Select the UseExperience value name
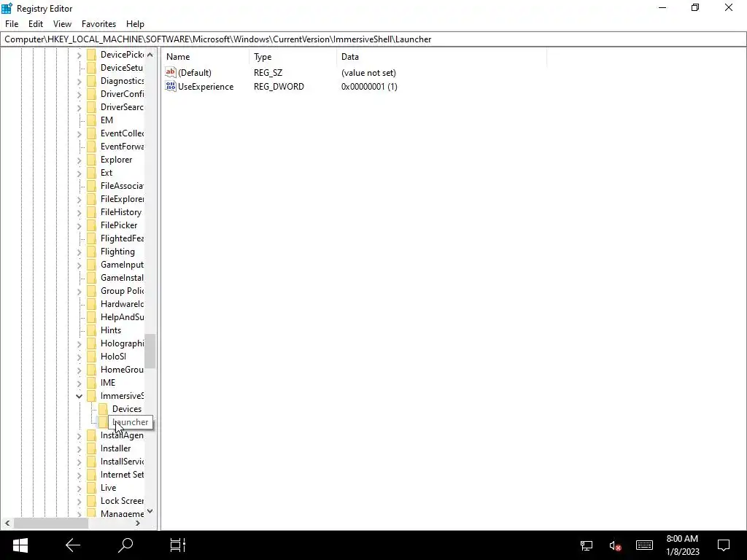This screenshot has height=560, width=747. (x=206, y=87)
